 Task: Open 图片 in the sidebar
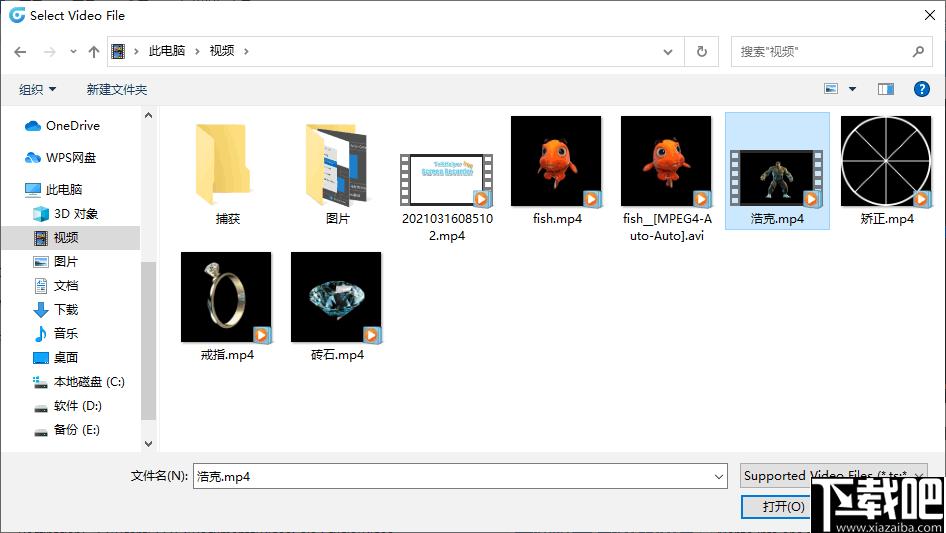(56, 261)
